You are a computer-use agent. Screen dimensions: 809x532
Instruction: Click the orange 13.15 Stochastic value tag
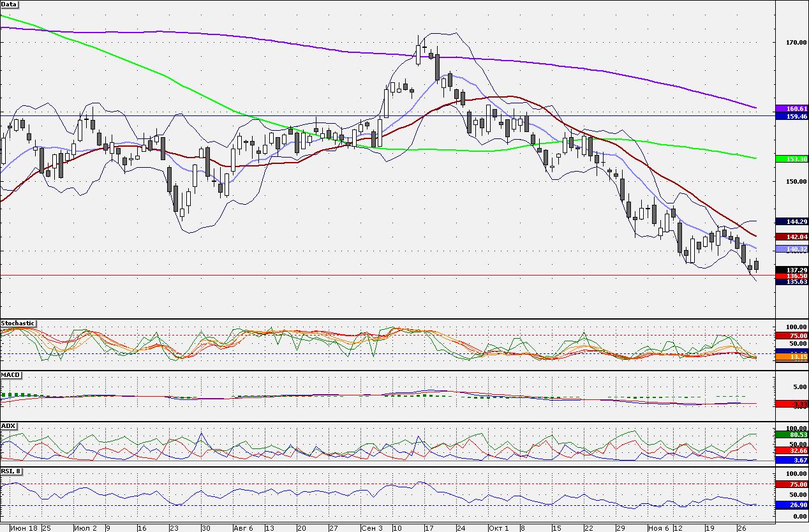click(791, 358)
